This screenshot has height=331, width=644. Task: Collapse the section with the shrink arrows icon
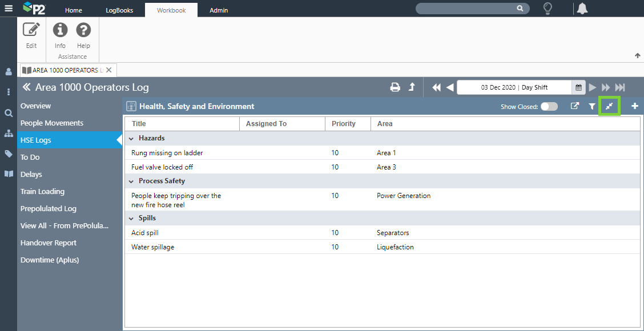(609, 106)
